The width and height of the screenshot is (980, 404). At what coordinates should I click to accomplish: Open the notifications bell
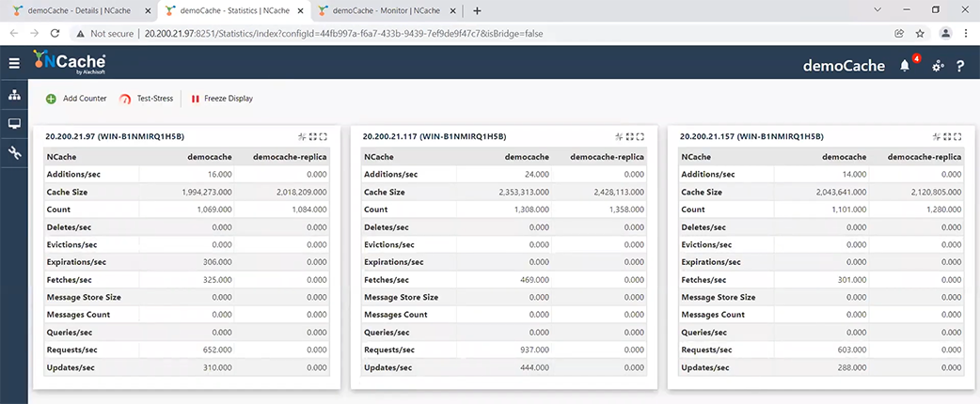pyautogui.click(x=905, y=66)
